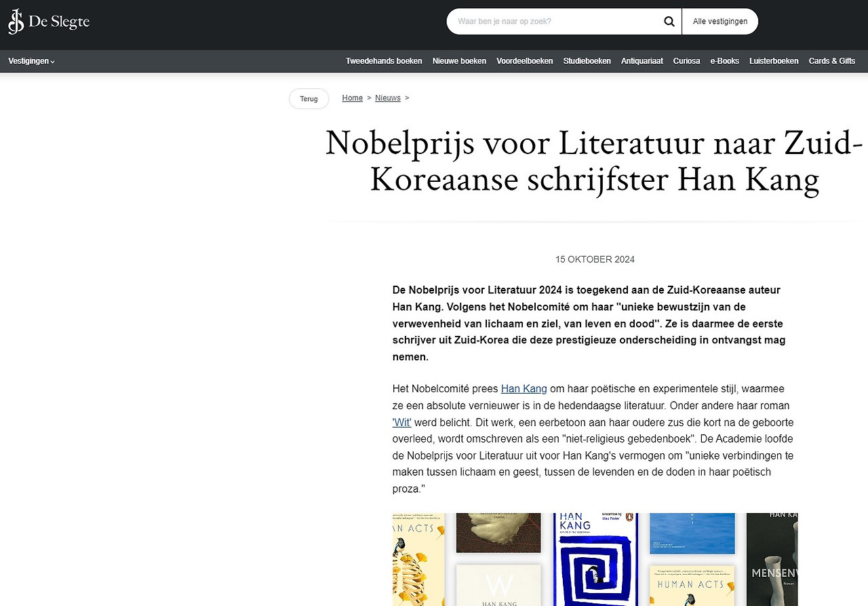Expand the Vestigingen menu
This screenshot has height=606, width=868.
[31, 61]
